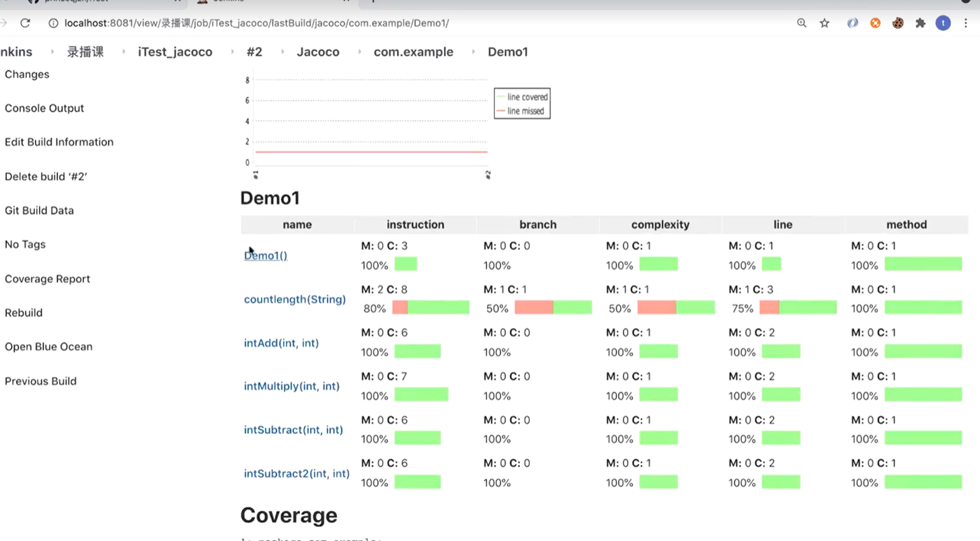Viewport: 980px width, 541px height.
Task: Open Console Output in the sidebar
Action: tap(44, 108)
